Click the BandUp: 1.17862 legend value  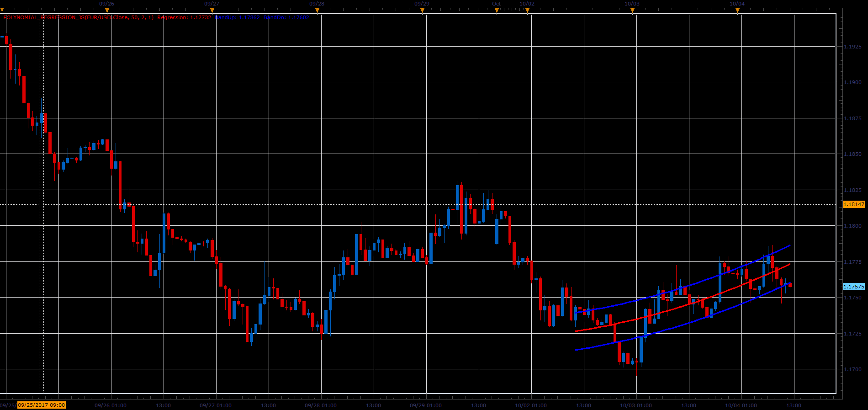tap(238, 17)
